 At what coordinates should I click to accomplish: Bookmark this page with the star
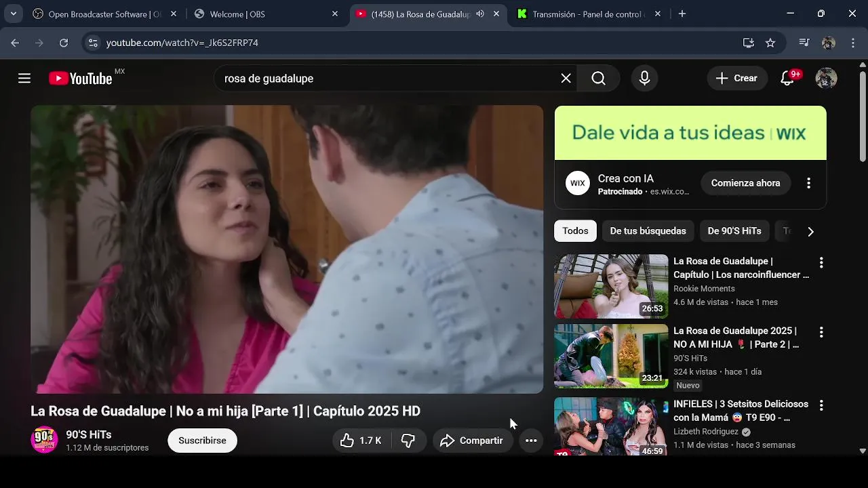pyautogui.click(x=770, y=43)
